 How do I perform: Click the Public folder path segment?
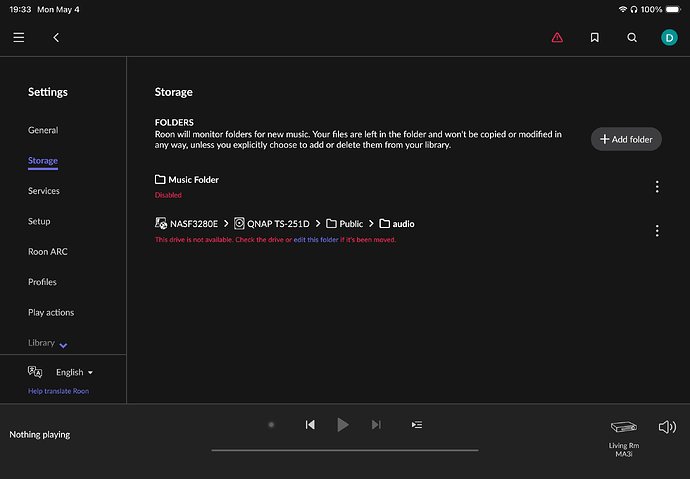pyautogui.click(x=345, y=223)
